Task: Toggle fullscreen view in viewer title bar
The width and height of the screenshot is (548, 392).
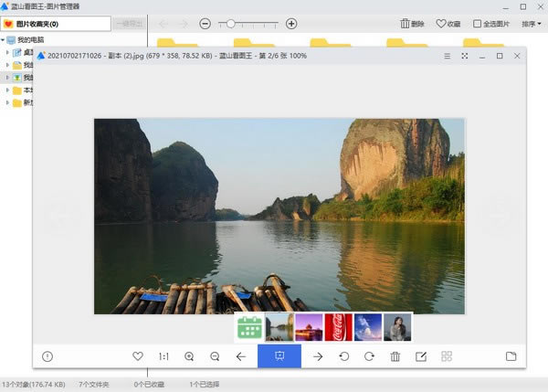Action: 465,56
